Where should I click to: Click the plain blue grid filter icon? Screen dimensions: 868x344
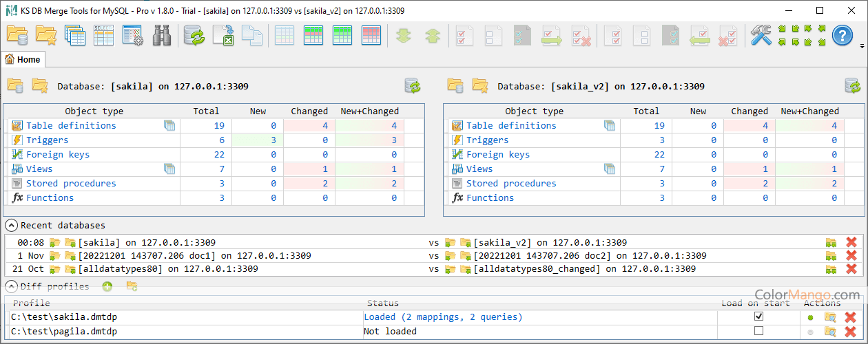click(x=285, y=35)
